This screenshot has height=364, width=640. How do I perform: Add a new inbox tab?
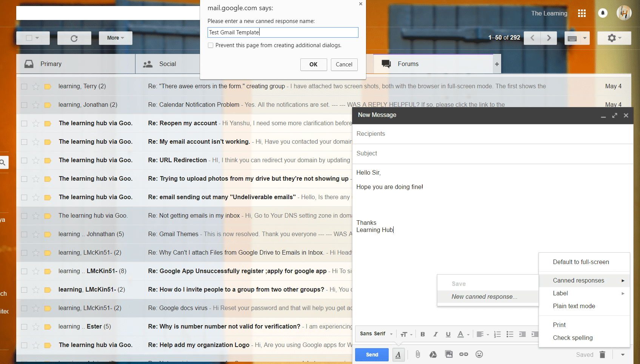497,64
